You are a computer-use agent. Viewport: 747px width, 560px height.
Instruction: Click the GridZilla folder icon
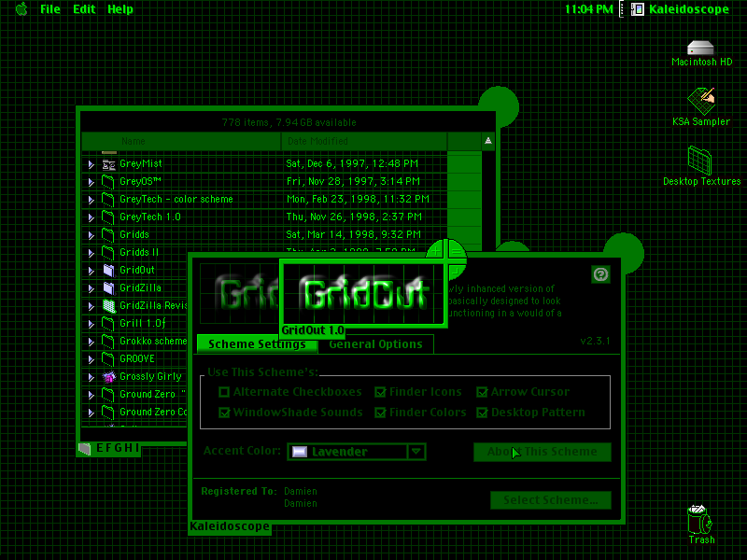(108, 287)
